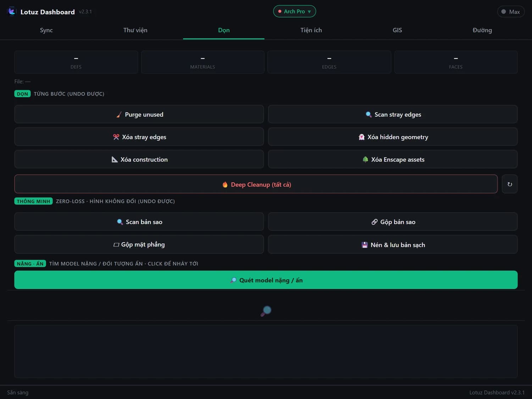Click the magnifier icon on Quét model nặng
The width and height of the screenshot is (532, 399).
pyautogui.click(x=233, y=280)
